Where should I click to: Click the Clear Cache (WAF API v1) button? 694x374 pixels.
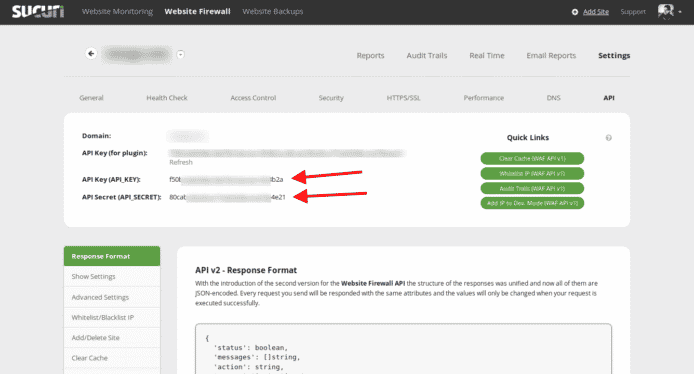pyautogui.click(x=532, y=158)
